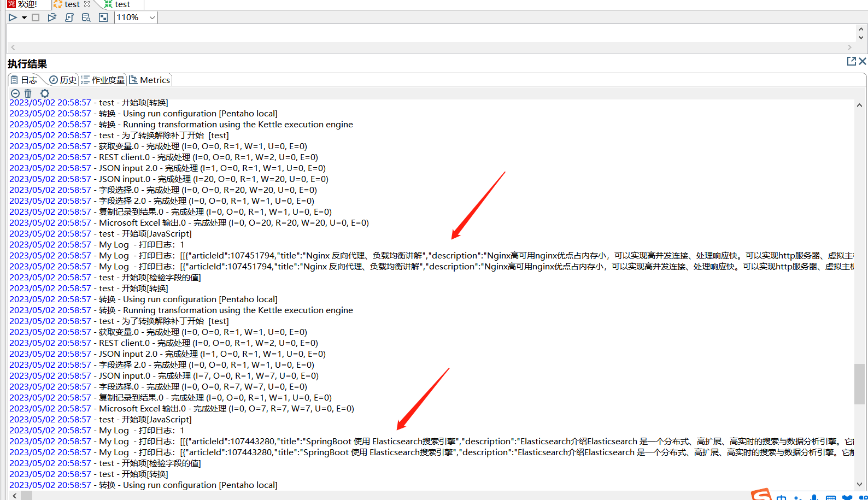This screenshot has height=500, width=868.
Task: Click the 执行结果 panel title
Action: (x=27, y=64)
